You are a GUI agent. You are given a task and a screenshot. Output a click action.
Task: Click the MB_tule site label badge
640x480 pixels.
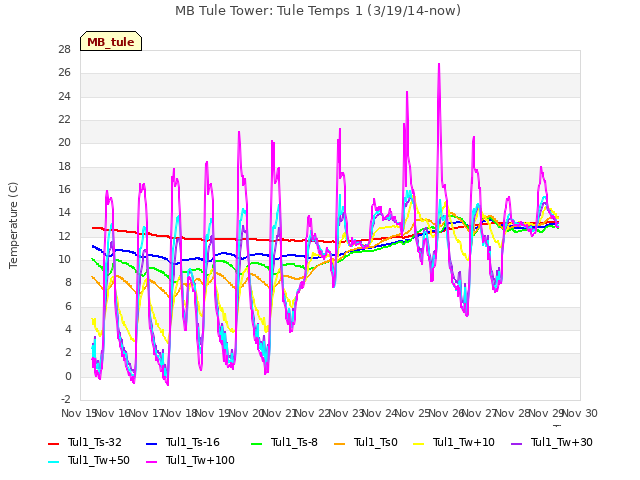pyautogui.click(x=111, y=41)
